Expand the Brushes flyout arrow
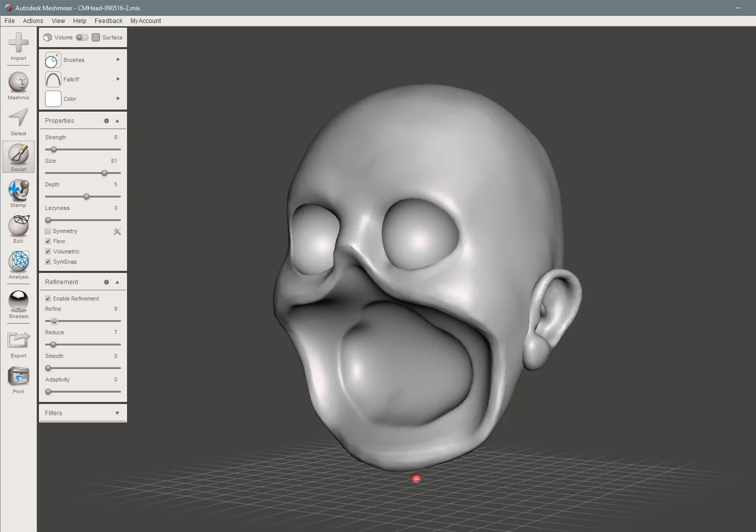 118,59
